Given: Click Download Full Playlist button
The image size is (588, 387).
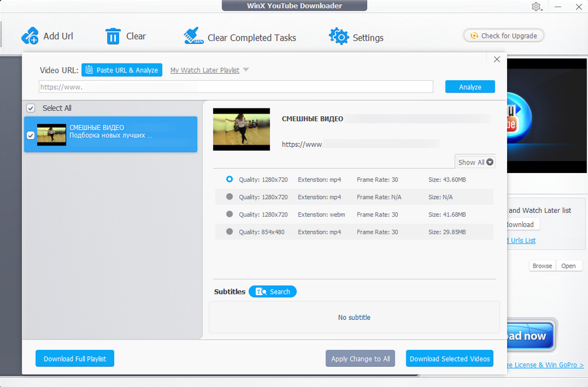Looking at the screenshot, I should pyautogui.click(x=74, y=359).
